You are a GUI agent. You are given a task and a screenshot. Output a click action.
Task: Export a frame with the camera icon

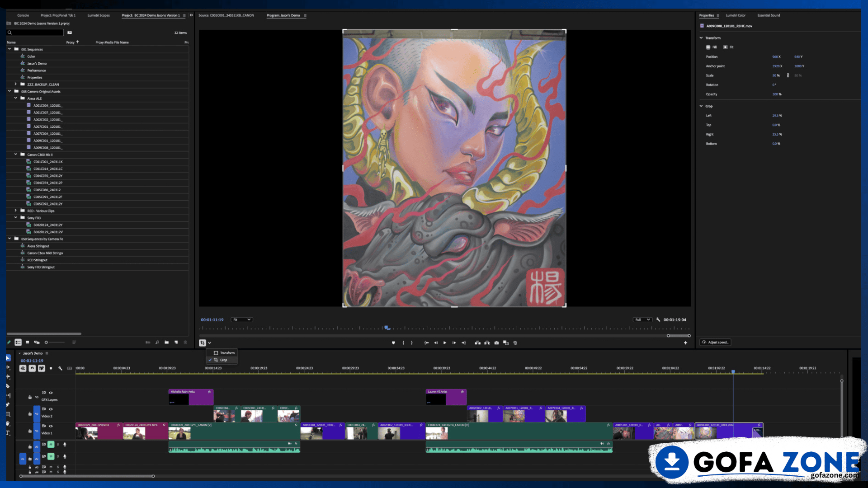tap(496, 343)
